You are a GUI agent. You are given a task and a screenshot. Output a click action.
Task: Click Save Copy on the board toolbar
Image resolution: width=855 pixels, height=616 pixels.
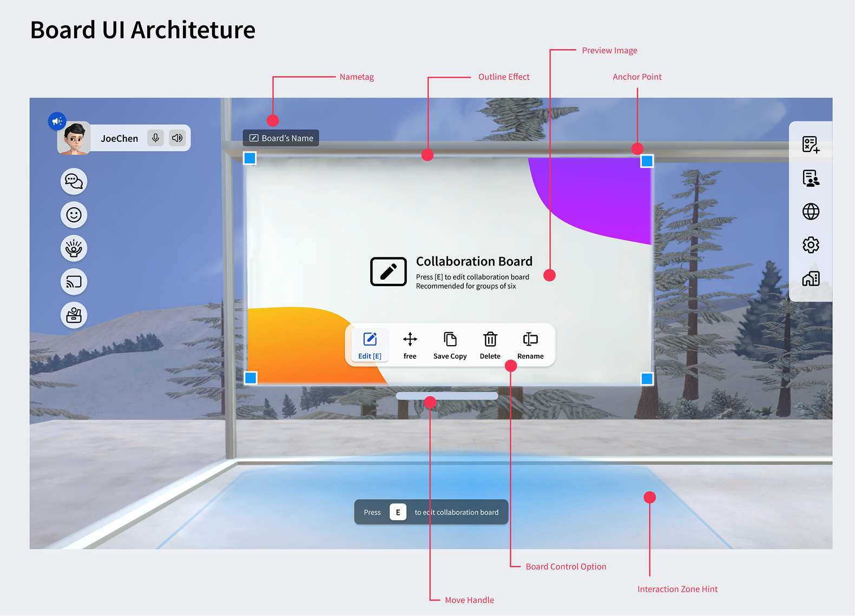[450, 345]
